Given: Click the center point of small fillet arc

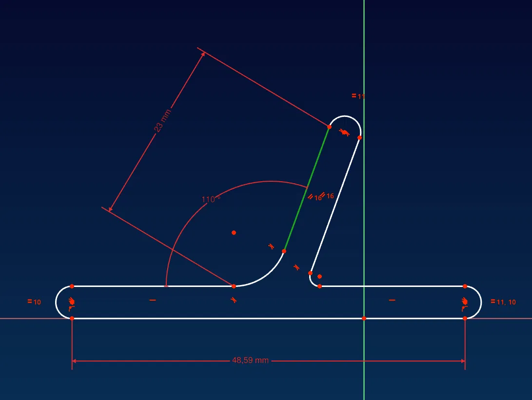Looking at the screenshot, I should point(319,277).
